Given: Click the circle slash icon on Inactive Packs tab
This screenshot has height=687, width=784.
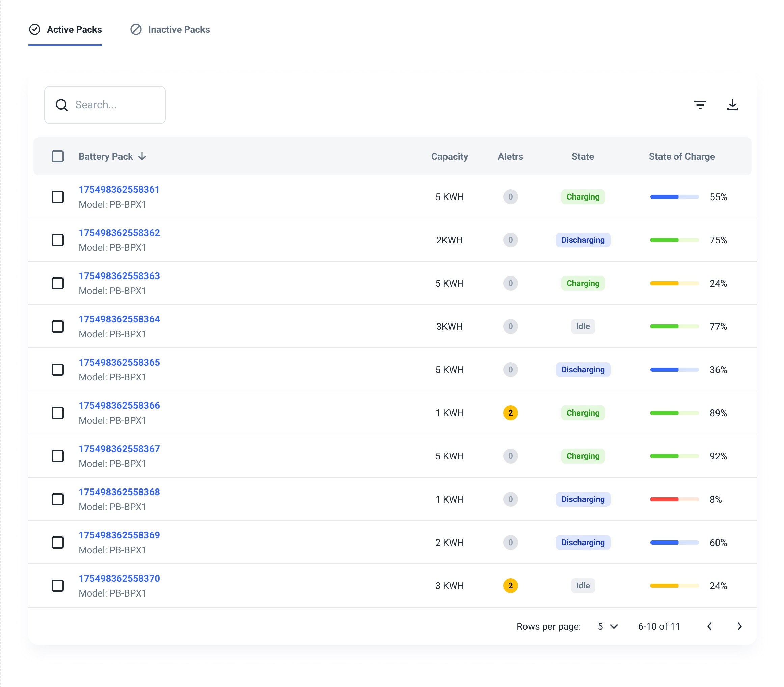Looking at the screenshot, I should 135,29.
